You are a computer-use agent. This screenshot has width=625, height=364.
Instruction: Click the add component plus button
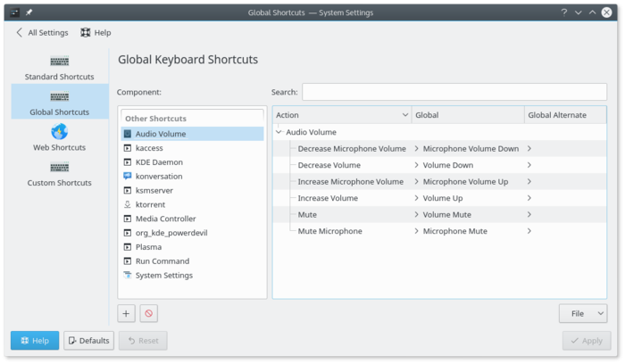coord(127,313)
